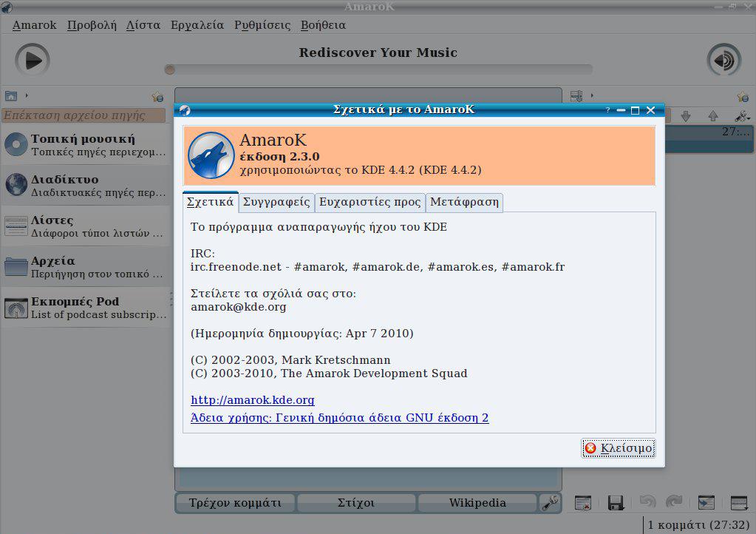
Task: Click the help question mark in dialog titlebar
Action: pyautogui.click(x=607, y=110)
